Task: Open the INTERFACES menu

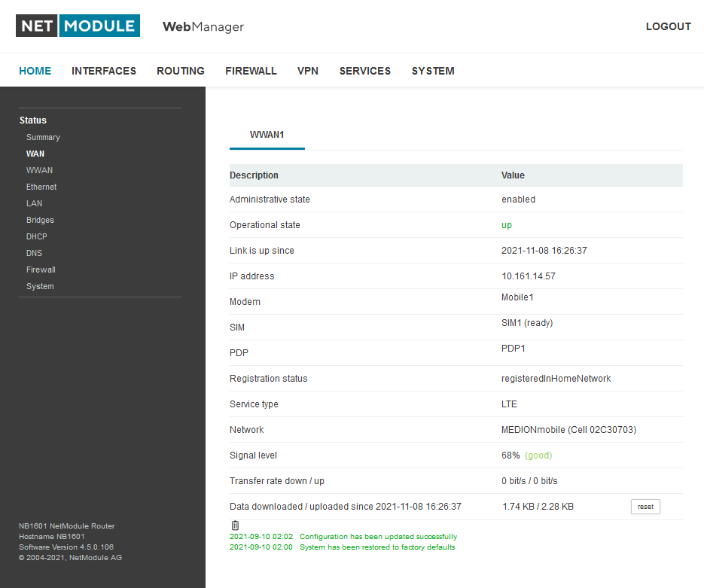Action: [104, 70]
